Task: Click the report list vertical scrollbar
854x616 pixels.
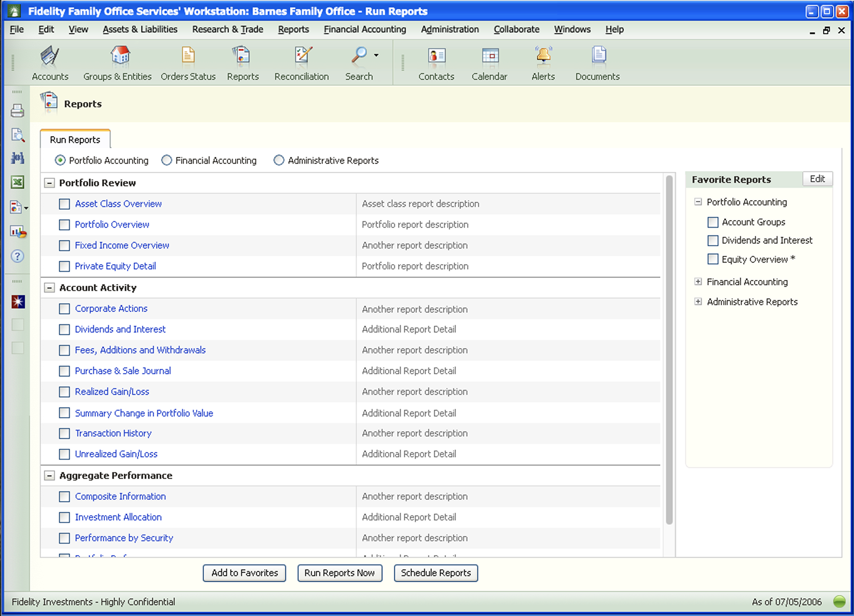Action: coord(669,350)
